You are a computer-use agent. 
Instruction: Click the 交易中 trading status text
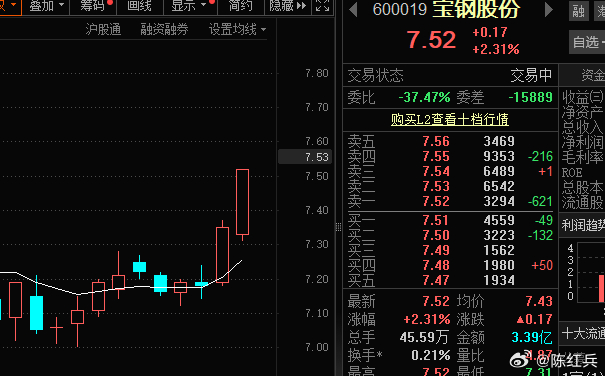tap(531, 75)
